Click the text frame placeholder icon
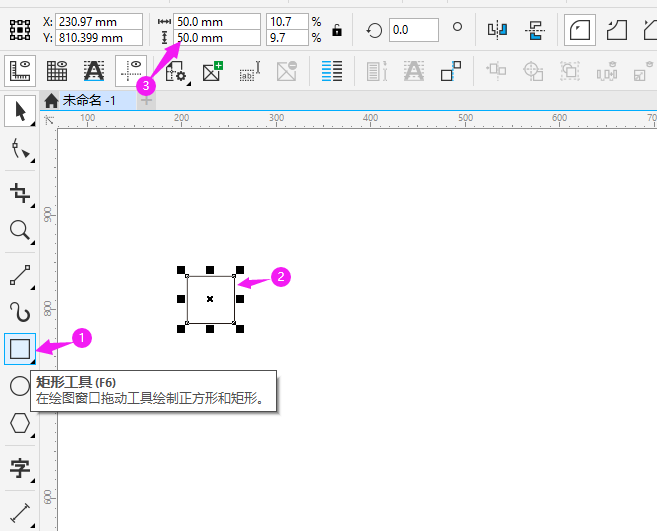657x531 pixels. pyautogui.click(x=250, y=71)
